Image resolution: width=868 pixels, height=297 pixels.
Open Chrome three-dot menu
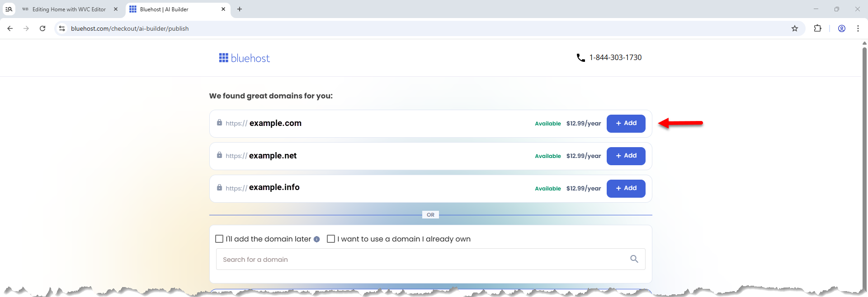(x=858, y=28)
